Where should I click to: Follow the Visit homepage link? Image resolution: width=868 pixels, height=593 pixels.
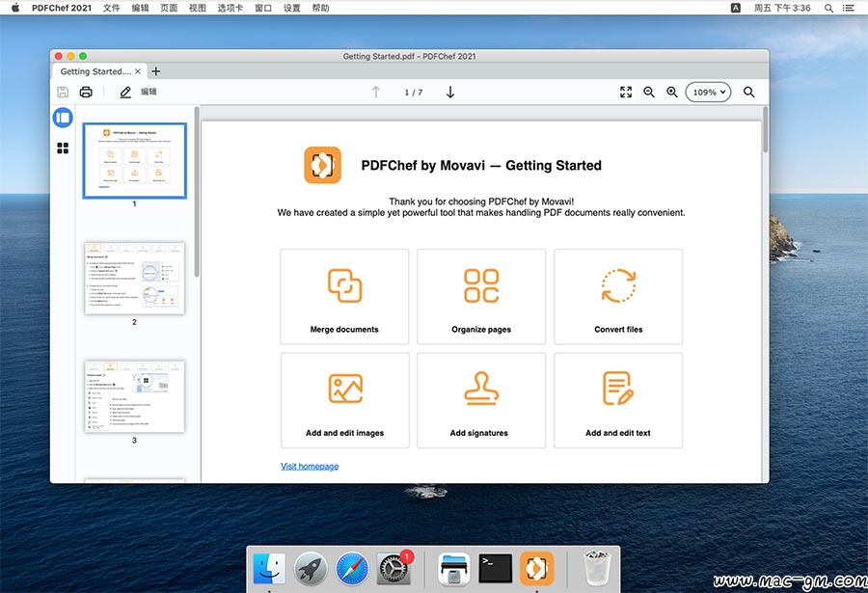(x=310, y=467)
